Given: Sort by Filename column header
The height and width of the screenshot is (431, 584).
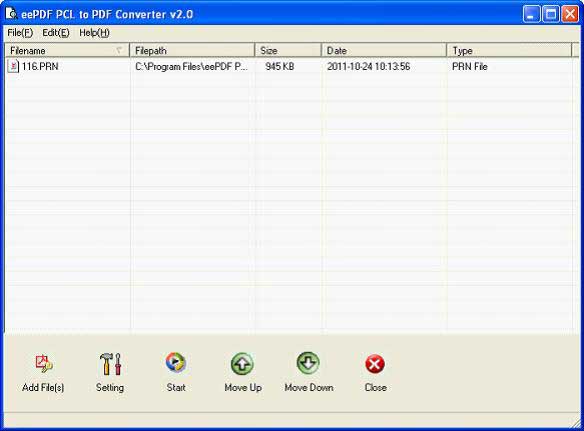Looking at the screenshot, I should tap(67, 50).
